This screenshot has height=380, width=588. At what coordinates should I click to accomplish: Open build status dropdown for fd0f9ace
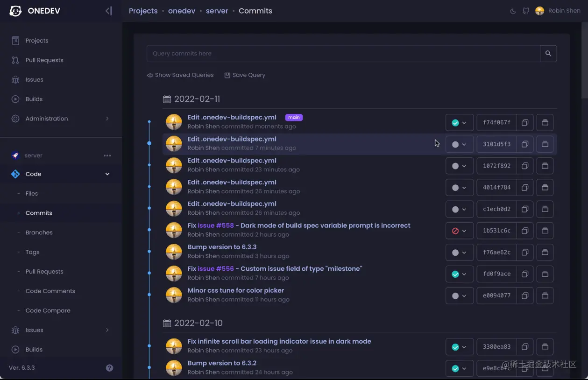pyautogui.click(x=459, y=274)
